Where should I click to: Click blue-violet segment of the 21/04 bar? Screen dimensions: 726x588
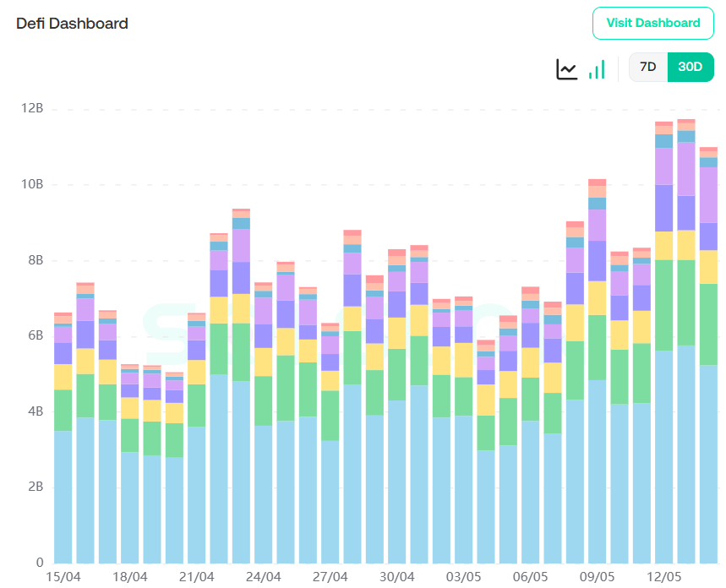(x=197, y=350)
